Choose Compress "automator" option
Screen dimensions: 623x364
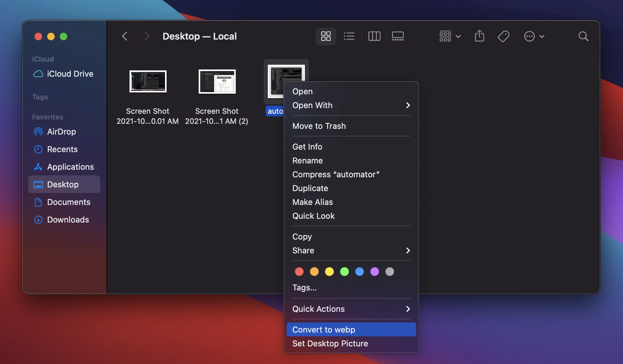[x=336, y=174]
